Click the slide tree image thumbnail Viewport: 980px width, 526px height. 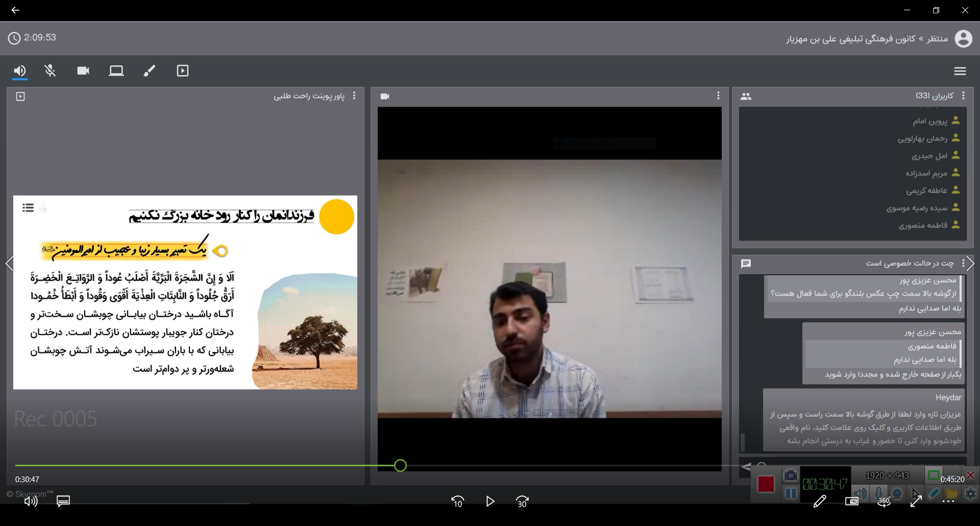(305, 331)
